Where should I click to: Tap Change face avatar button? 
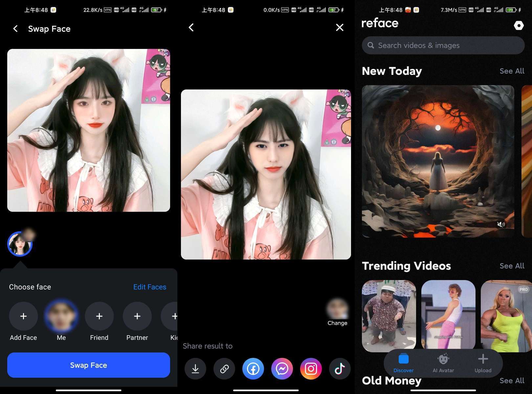[x=337, y=312]
